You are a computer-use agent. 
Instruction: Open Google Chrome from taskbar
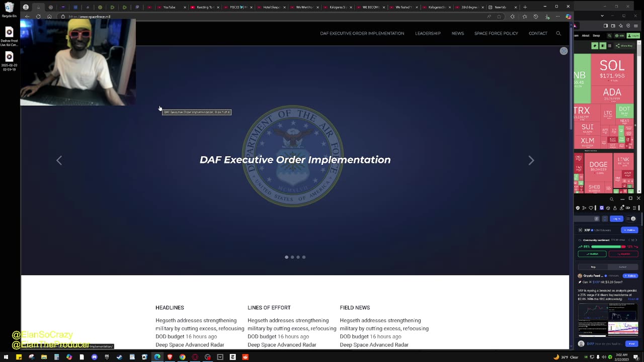(182, 357)
